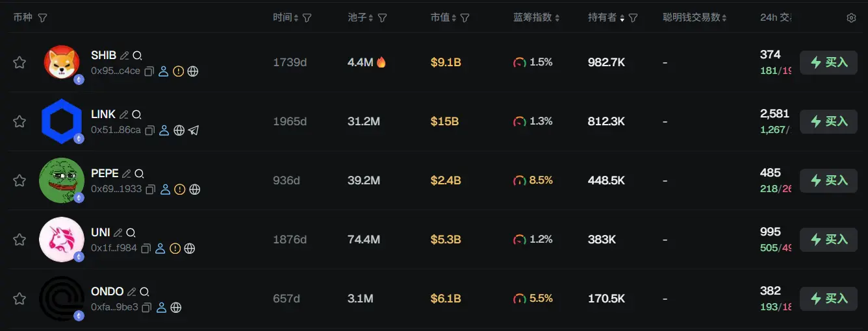Open the LINK Telegram link icon
Viewport: 868px width, 331px height.
pos(194,130)
